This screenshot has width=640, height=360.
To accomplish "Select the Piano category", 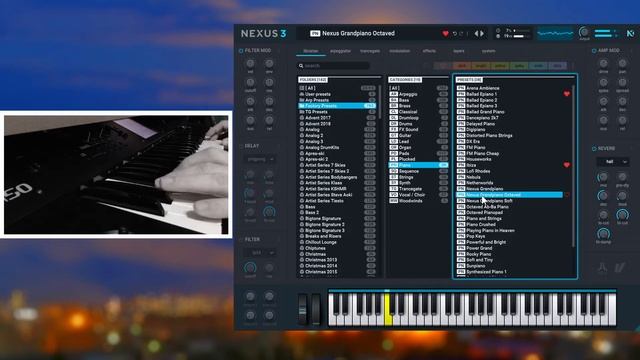I will click(x=418, y=165).
